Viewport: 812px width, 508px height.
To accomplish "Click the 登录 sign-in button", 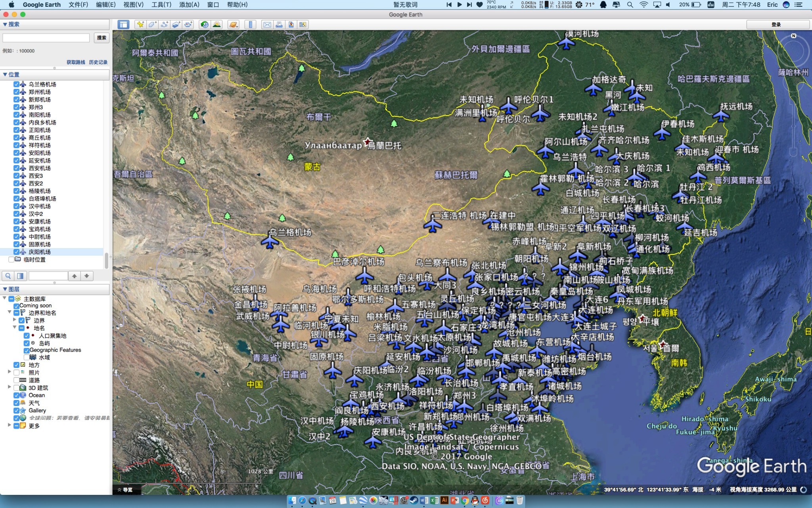I will pyautogui.click(x=778, y=25).
